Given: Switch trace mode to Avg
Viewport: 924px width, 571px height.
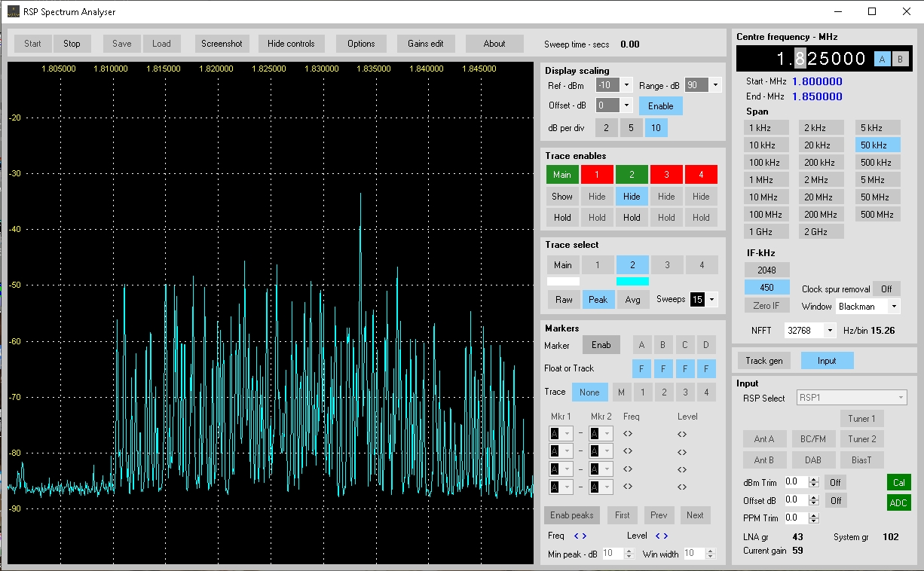Looking at the screenshot, I should point(632,300).
